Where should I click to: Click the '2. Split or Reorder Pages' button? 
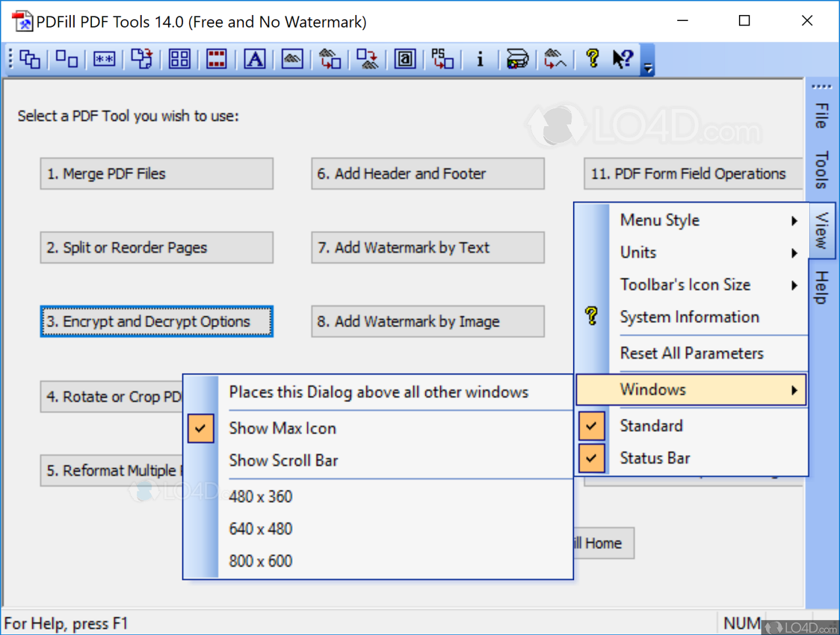pyautogui.click(x=157, y=248)
